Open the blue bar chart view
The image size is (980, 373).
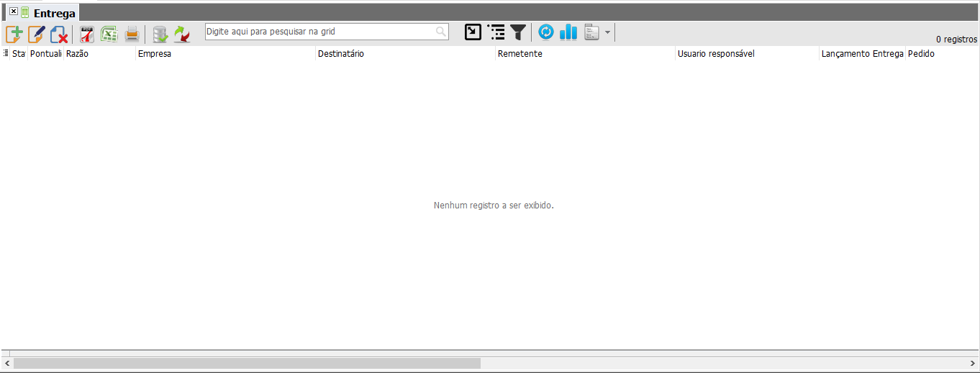(568, 32)
